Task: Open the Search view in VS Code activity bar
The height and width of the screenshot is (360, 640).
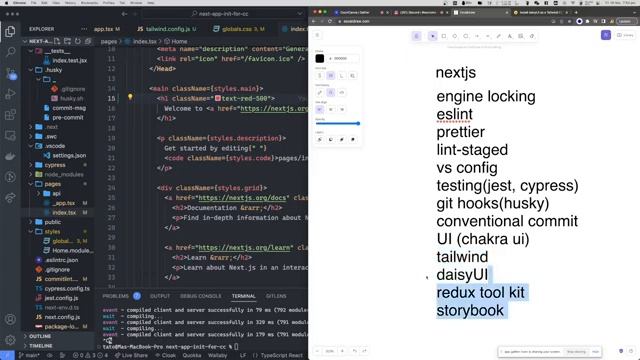Action: pyautogui.click(x=11, y=52)
